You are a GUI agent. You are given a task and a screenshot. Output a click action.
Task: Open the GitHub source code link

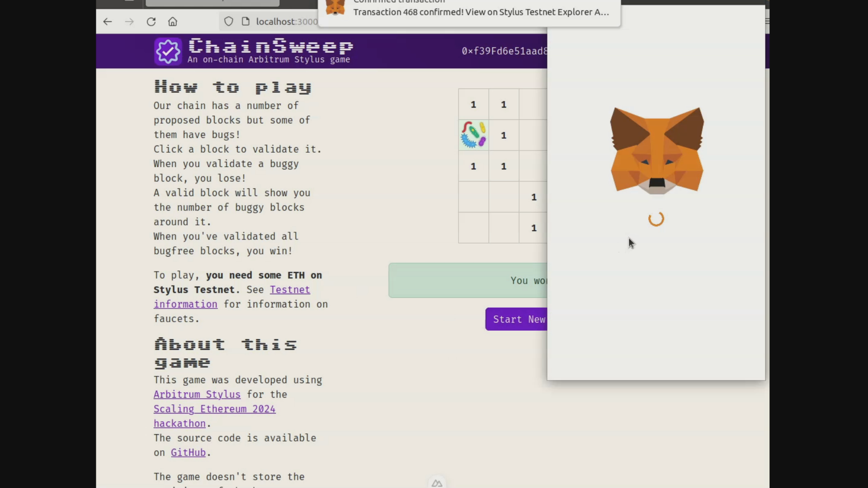[x=188, y=453]
